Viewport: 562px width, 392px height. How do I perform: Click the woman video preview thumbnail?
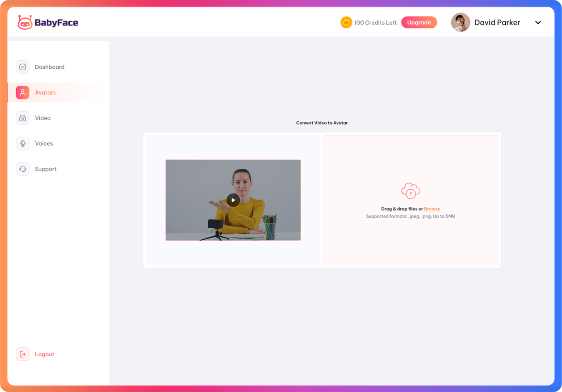233,200
